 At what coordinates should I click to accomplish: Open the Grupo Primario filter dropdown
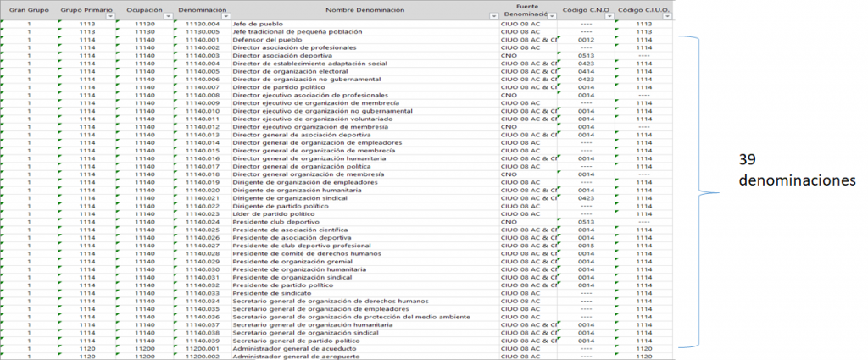point(110,17)
